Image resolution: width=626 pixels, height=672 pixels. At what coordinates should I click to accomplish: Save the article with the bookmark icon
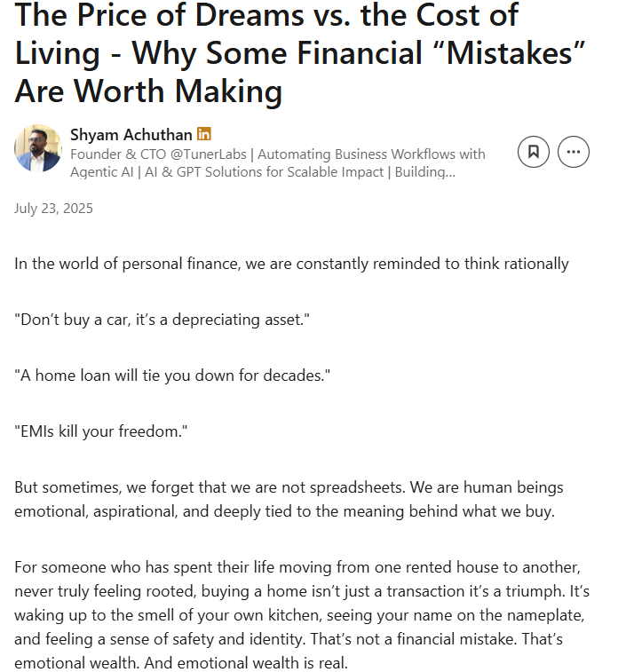point(533,152)
